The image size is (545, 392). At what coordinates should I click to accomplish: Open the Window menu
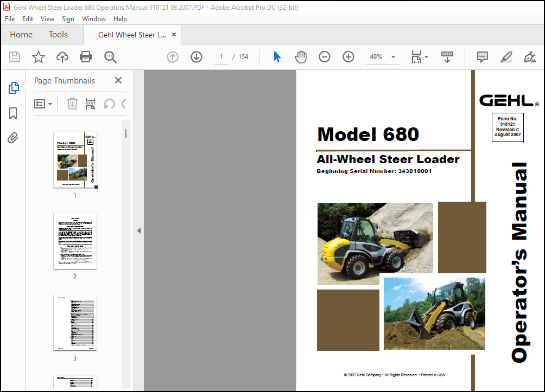pos(94,19)
